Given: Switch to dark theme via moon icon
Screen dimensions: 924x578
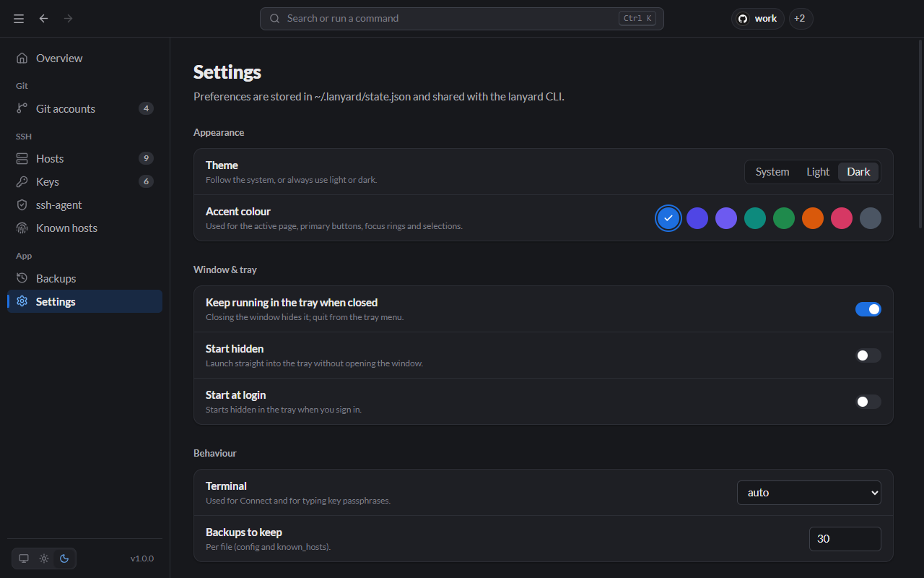Looking at the screenshot, I should [x=64, y=558].
